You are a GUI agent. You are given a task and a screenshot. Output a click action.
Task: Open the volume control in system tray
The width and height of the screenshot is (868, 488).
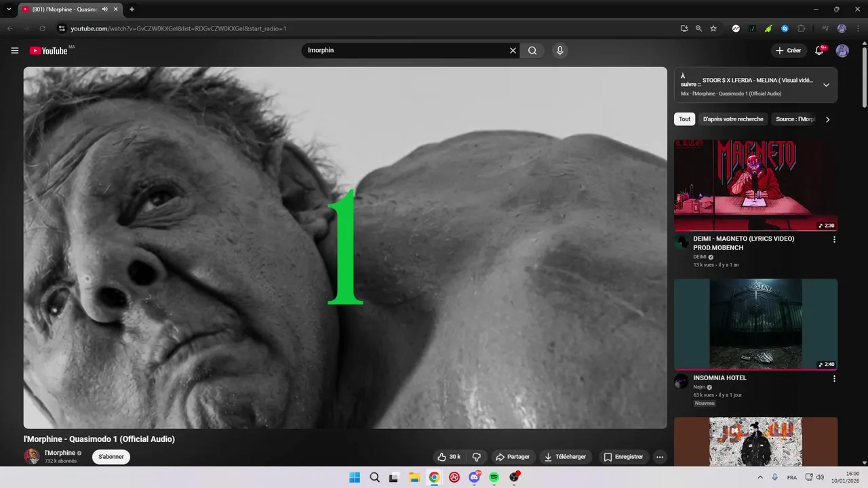[x=820, y=477]
